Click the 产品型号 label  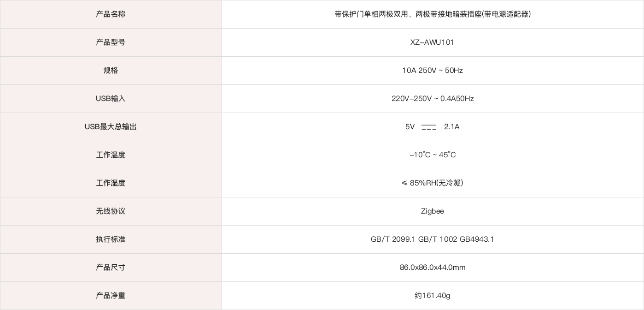click(x=111, y=42)
